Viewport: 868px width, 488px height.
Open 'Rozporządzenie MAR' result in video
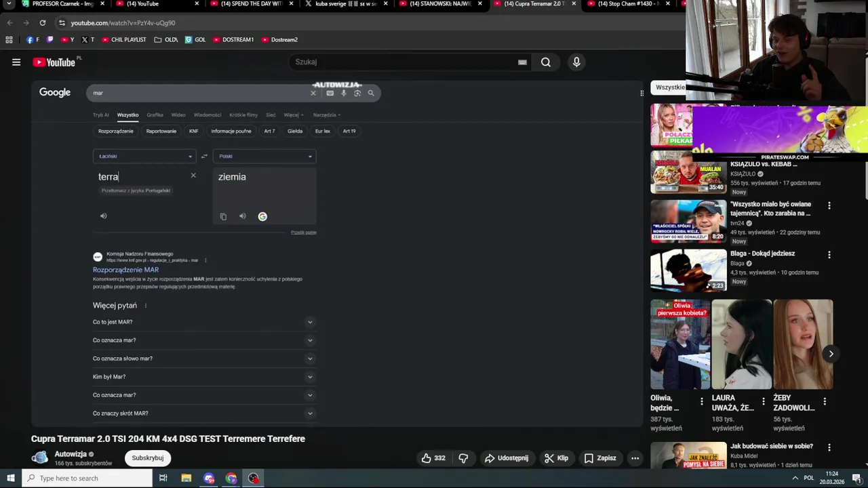125,270
